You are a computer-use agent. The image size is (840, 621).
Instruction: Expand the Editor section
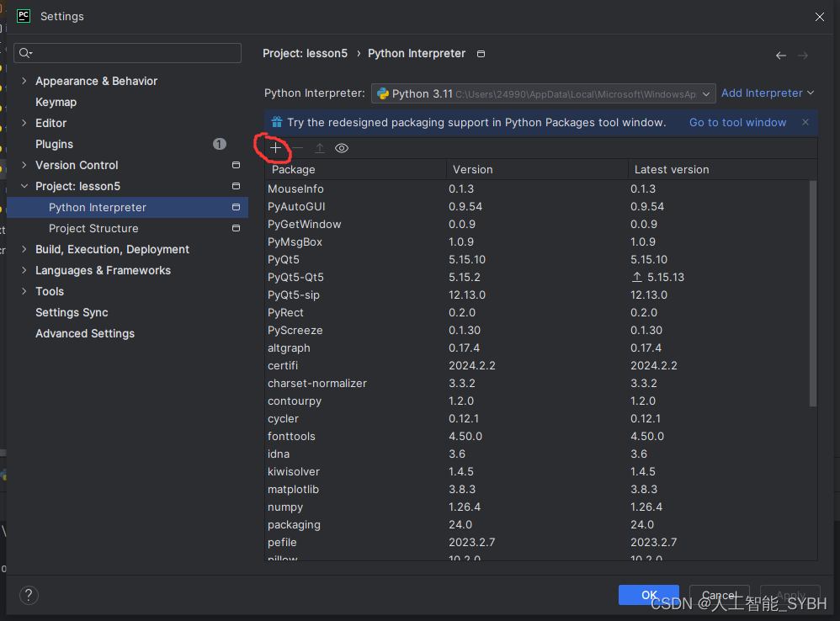[x=24, y=123]
